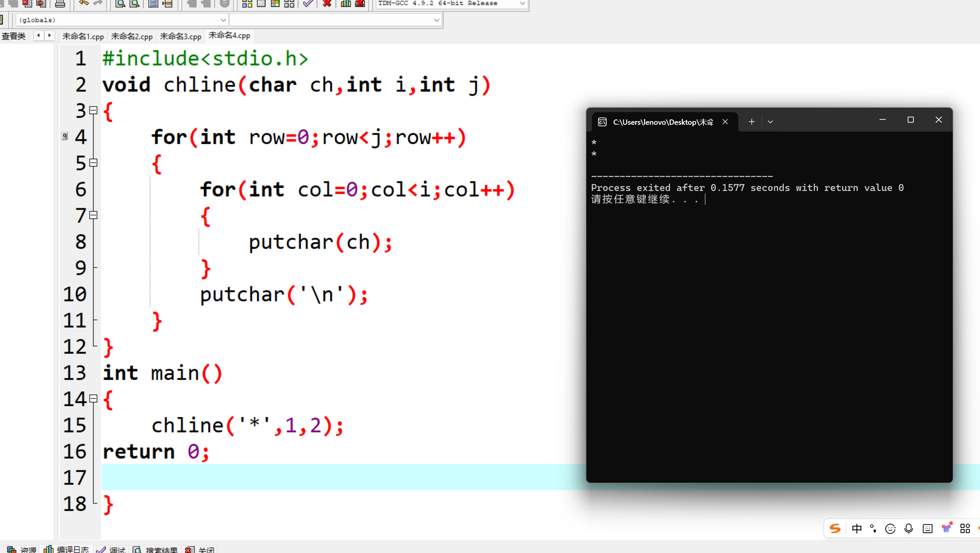Image resolution: width=980 pixels, height=553 pixels.
Task: Click the Sogou microphone voice input icon
Action: point(908,529)
